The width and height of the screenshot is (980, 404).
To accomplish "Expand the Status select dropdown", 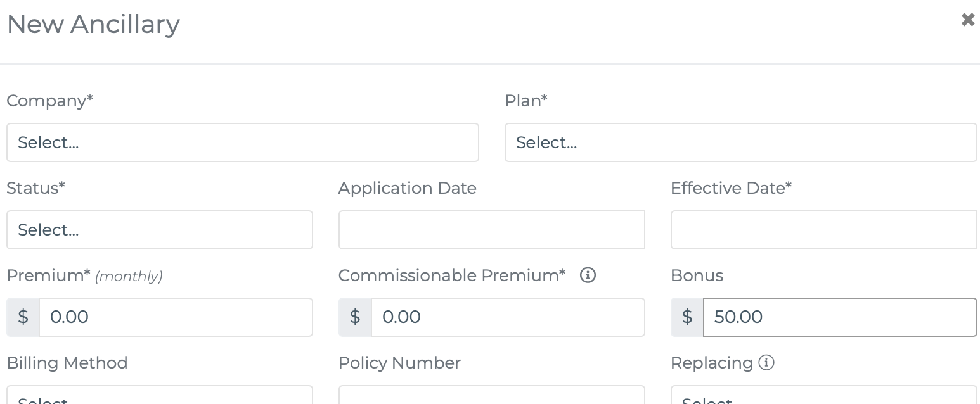I will (x=160, y=230).
